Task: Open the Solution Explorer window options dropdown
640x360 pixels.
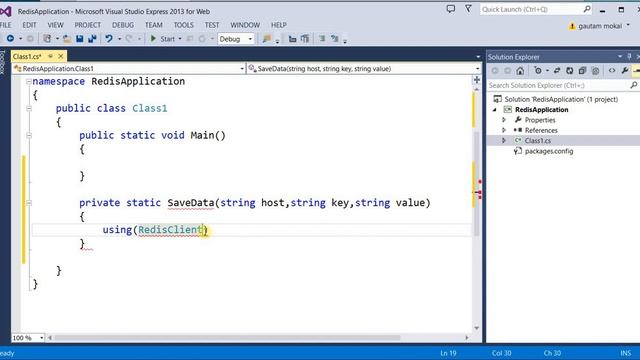Action: click(x=620, y=56)
